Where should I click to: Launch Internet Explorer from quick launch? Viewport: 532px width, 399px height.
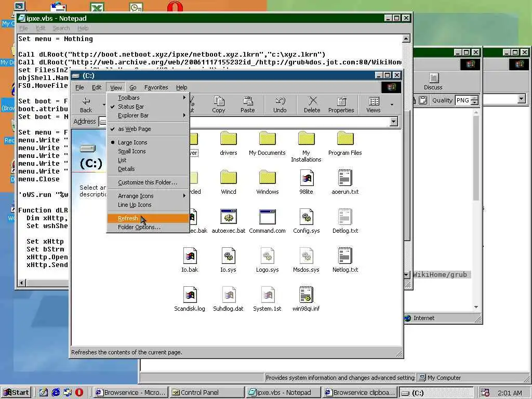[56, 393]
